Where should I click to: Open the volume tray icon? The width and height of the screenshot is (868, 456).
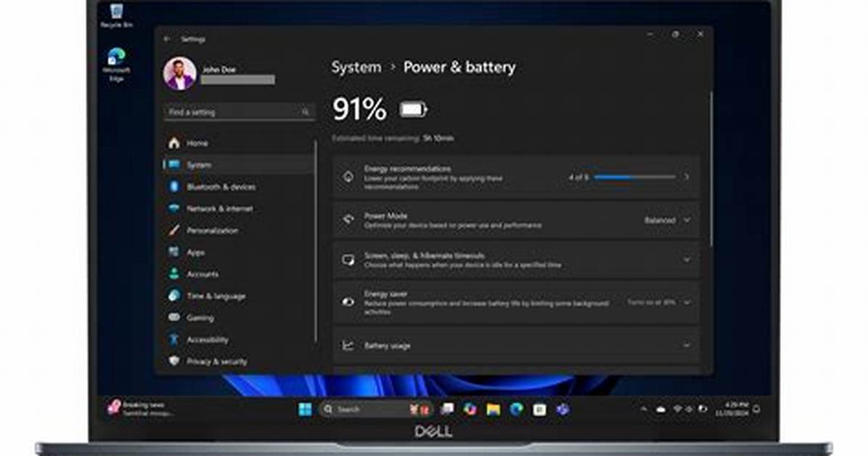click(689, 410)
